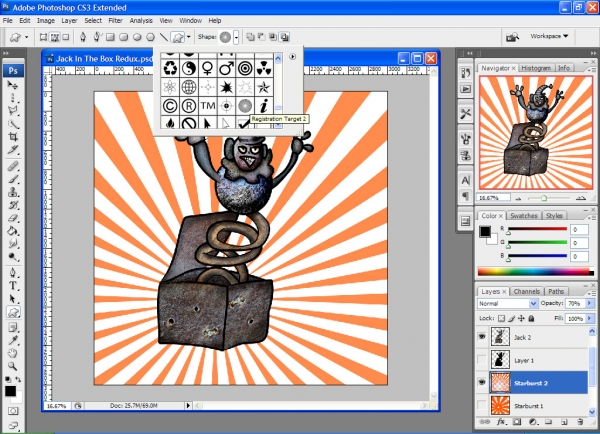Viewport: 600px width, 434px height.
Task: Pick the Ellipse tool in options bar
Action: point(137,37)
